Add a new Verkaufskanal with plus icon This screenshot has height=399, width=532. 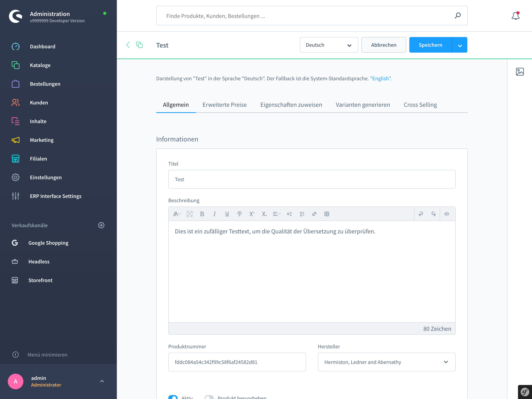coord(101,225)
